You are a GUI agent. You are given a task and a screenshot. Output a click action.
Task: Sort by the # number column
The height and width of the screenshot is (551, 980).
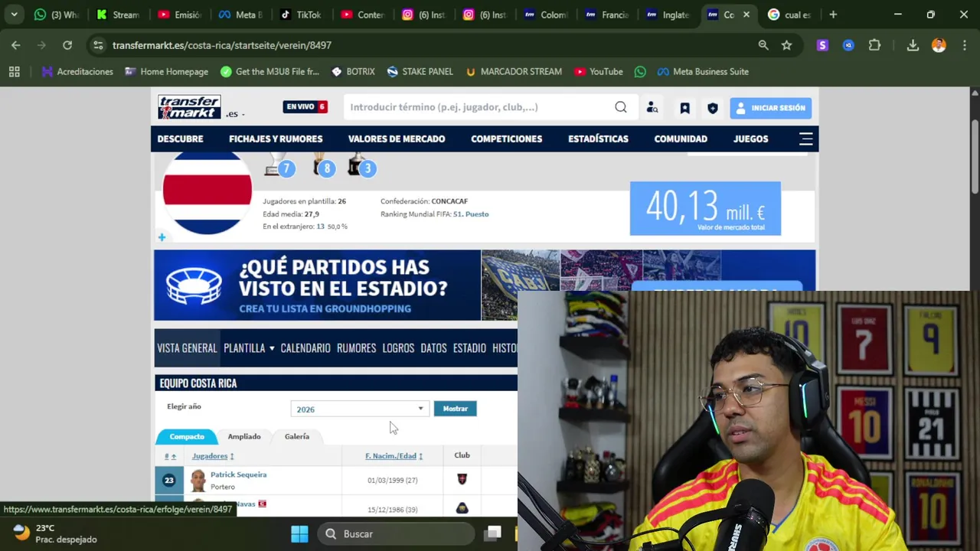pos(170,456)
